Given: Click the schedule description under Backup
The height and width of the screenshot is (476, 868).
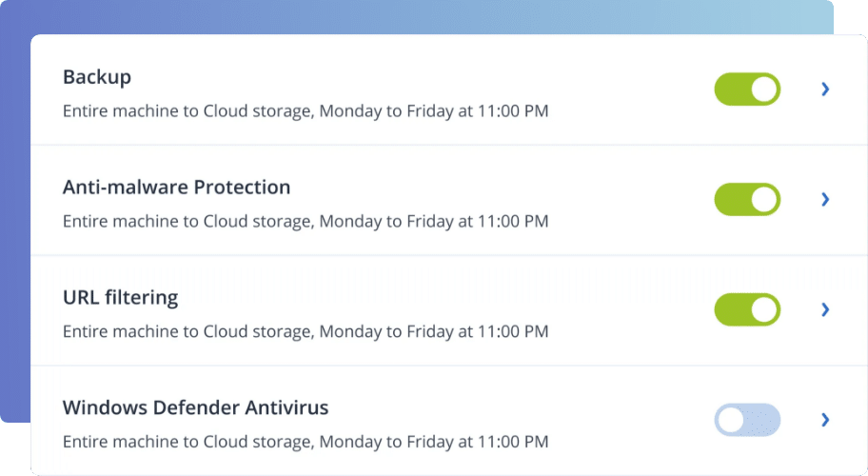Looking at the screenshot, I should point(305,111).
